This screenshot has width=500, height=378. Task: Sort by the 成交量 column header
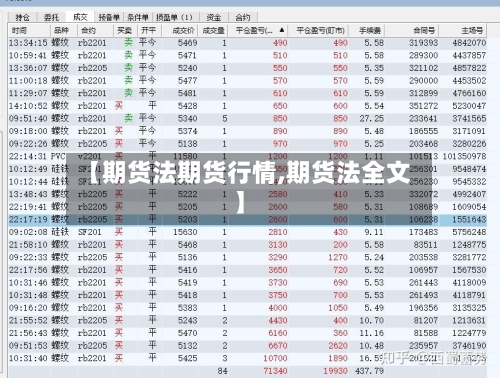pyautogui.click(x=213, y=31)
